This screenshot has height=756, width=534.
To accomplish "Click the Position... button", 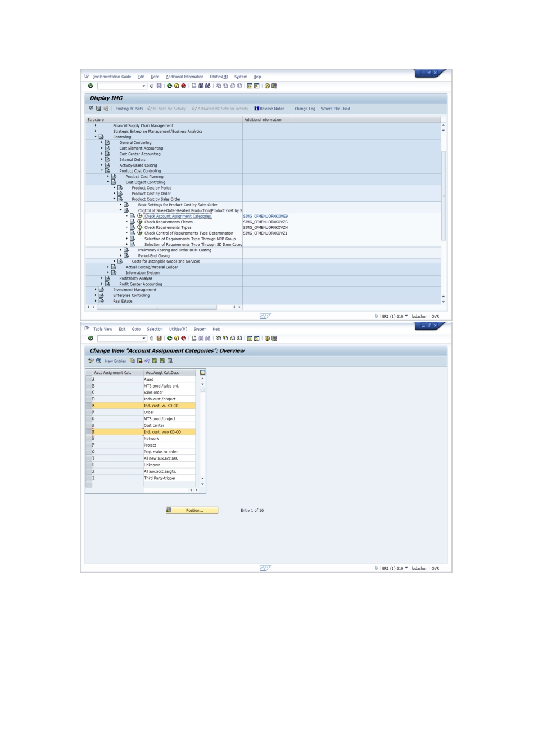I will tap(192, 510).
